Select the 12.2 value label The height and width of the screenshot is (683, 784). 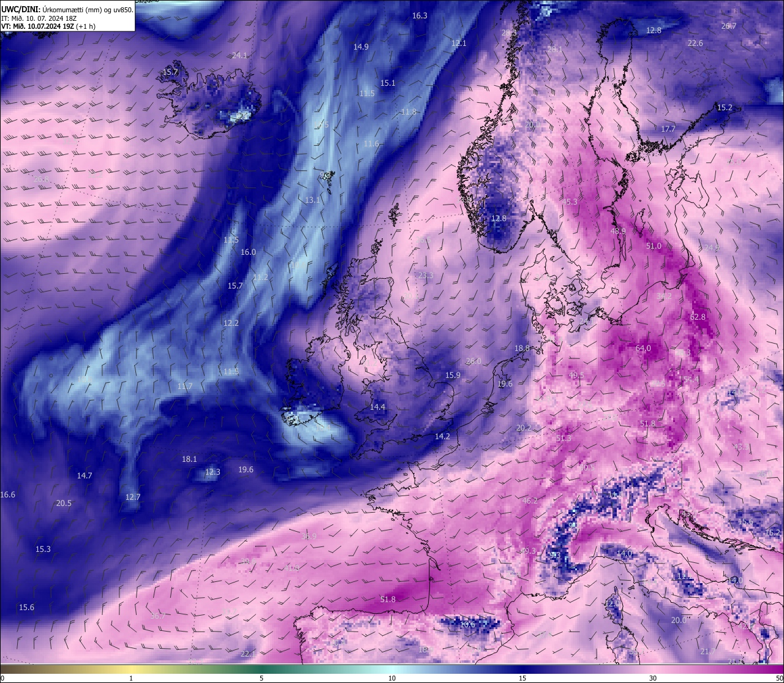(x=231, y=323)
